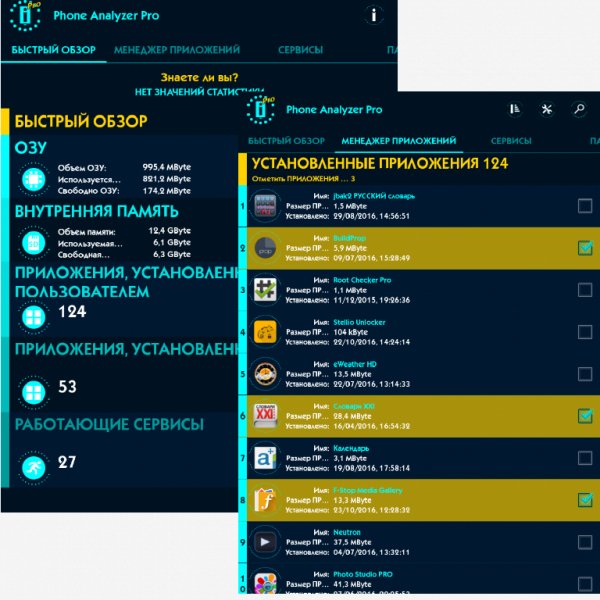Screen dimensions: 600x600
Task: Click the running services count 27
Action: 67,462
